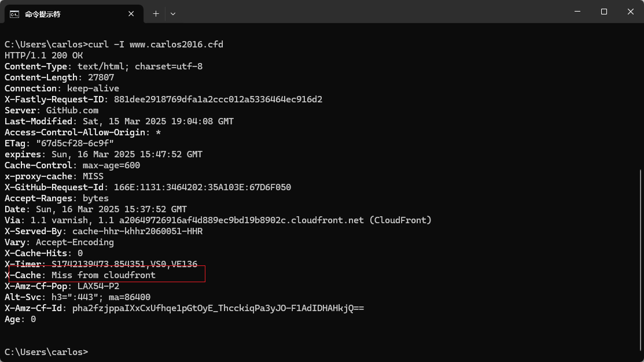Maximize the terminal window
The image size is (644, 362).
[603, 12]
